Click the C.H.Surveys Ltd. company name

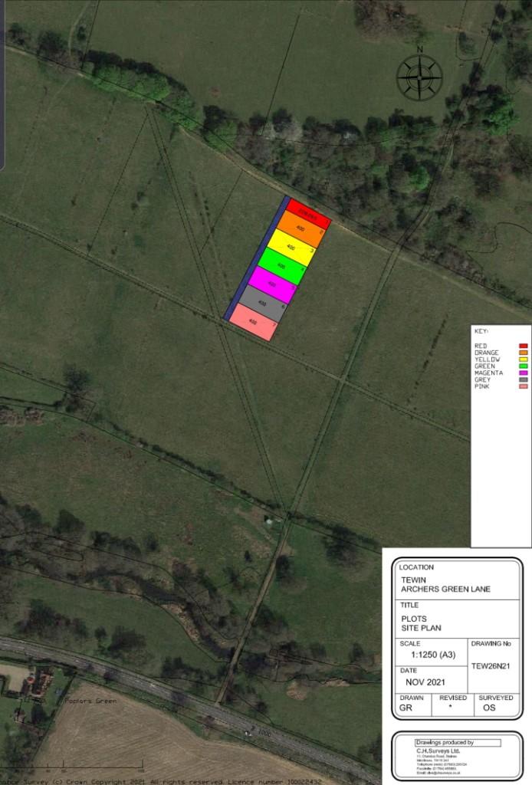click(438, 751)
